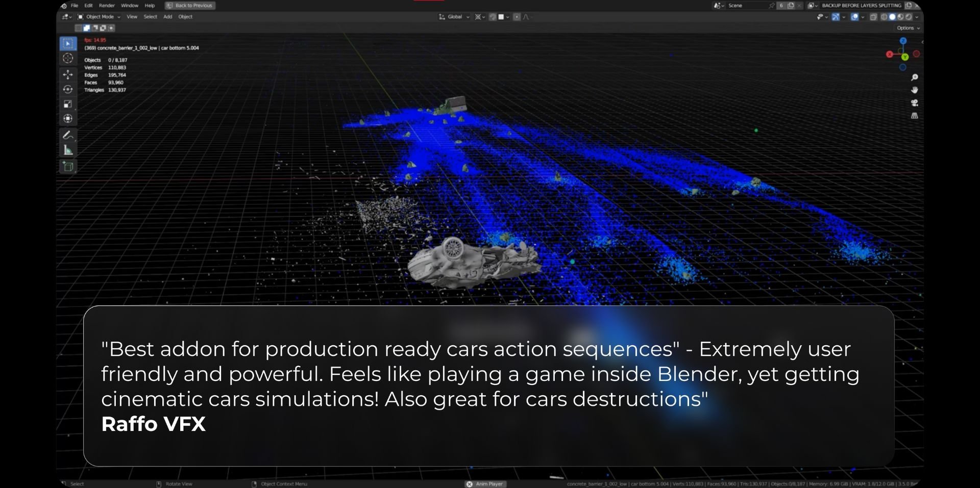Screen dimensions: 980x488
Task: Open the Help menu
Action: click(150, 6)
